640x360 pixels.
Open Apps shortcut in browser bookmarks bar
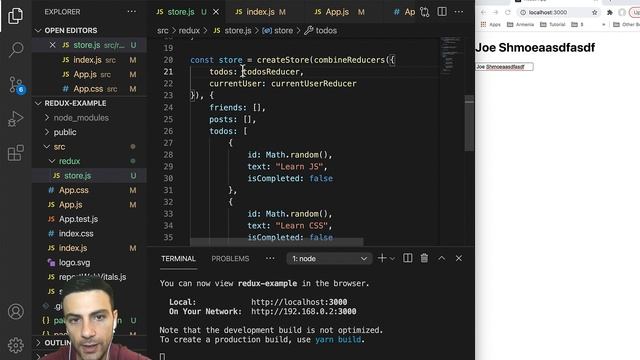point(490,24)
